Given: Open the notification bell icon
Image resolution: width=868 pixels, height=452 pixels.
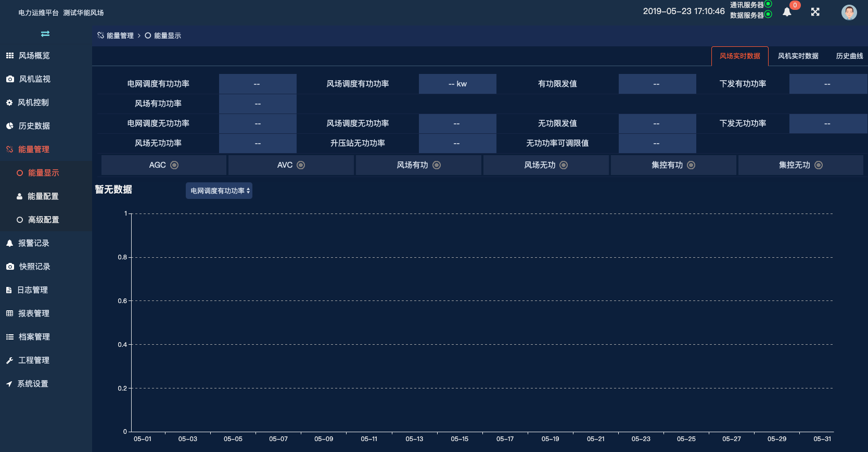Looking at the screenshot, I should coord(787,12).
